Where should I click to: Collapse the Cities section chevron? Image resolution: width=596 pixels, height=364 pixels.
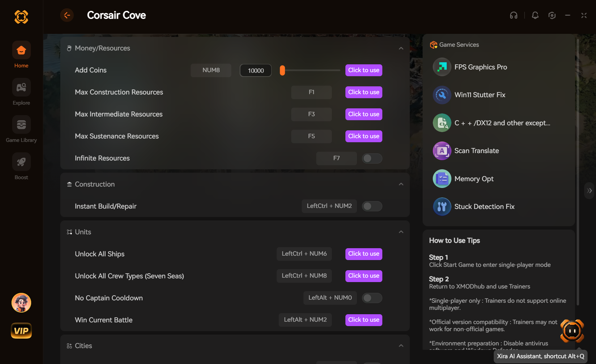click(401, 346)
